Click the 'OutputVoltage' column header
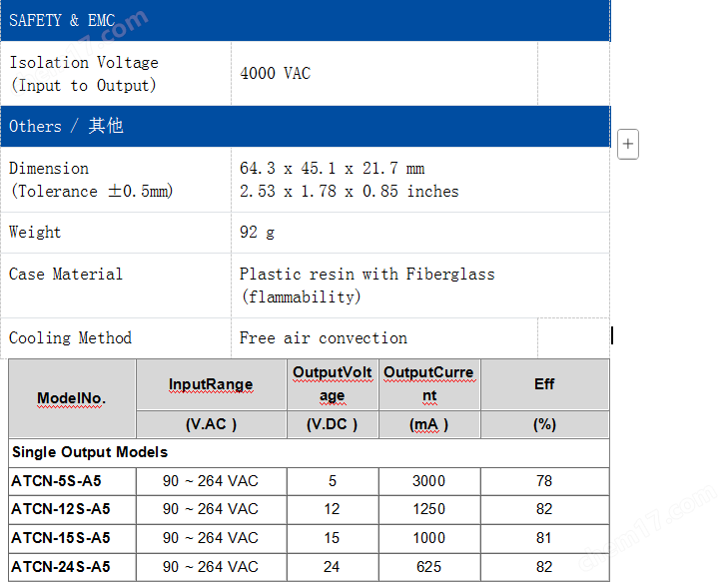728x582 pixels. tap(333, 384)
